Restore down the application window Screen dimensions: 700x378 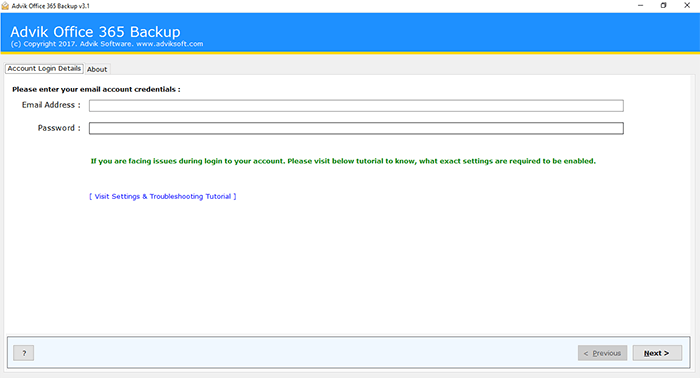(x=663, y=6)
